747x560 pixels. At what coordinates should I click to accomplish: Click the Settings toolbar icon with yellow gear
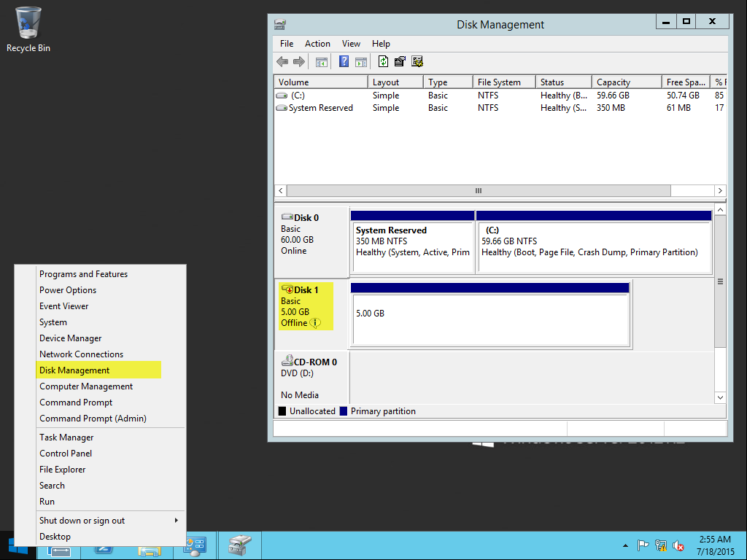pos(417,61)
